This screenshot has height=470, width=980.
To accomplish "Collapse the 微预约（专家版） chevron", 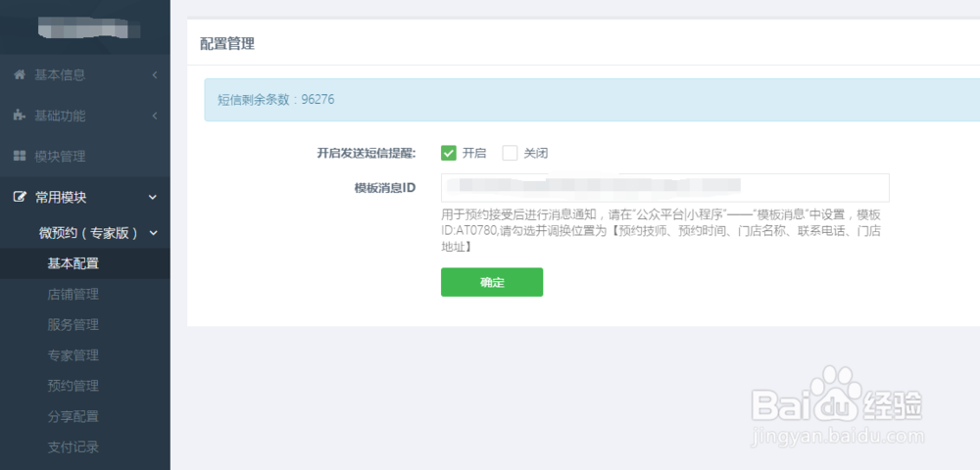I will tap(153, 233).
